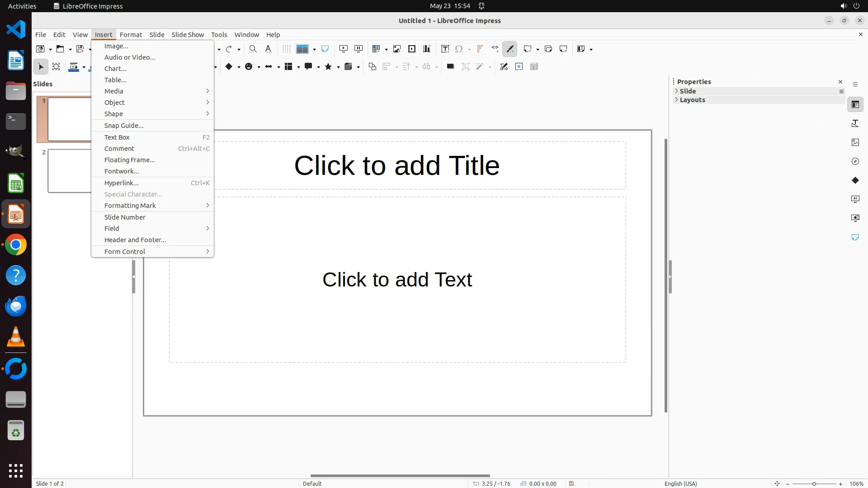Click the Insert Fontwork toolbar icon
868x488 pixels.
click(480, 49)
